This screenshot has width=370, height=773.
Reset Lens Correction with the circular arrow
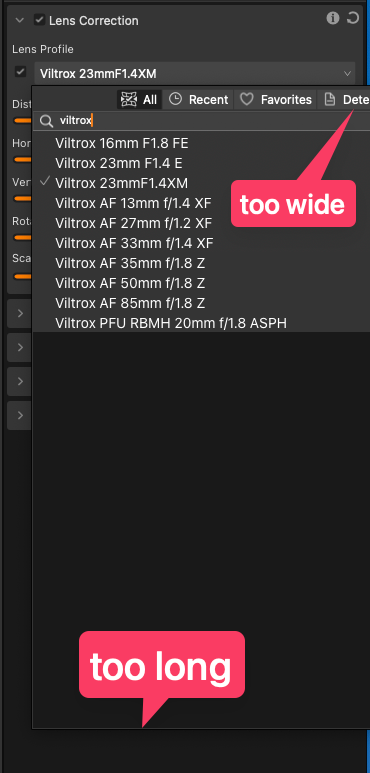pos(352,19)
